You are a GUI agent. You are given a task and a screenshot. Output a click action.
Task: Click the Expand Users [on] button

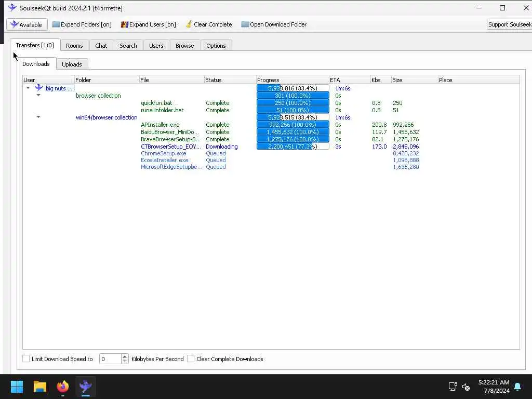coord(148,24)
